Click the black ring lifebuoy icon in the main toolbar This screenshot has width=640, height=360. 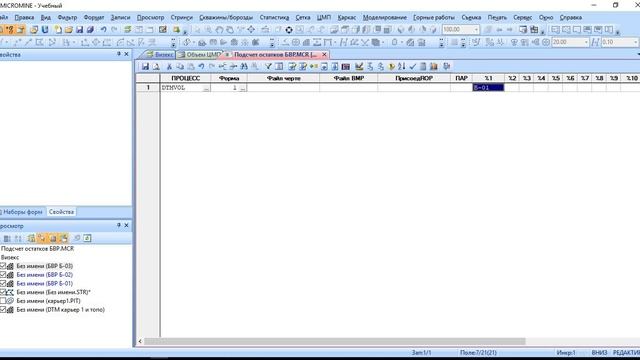(x=289, y=30)
